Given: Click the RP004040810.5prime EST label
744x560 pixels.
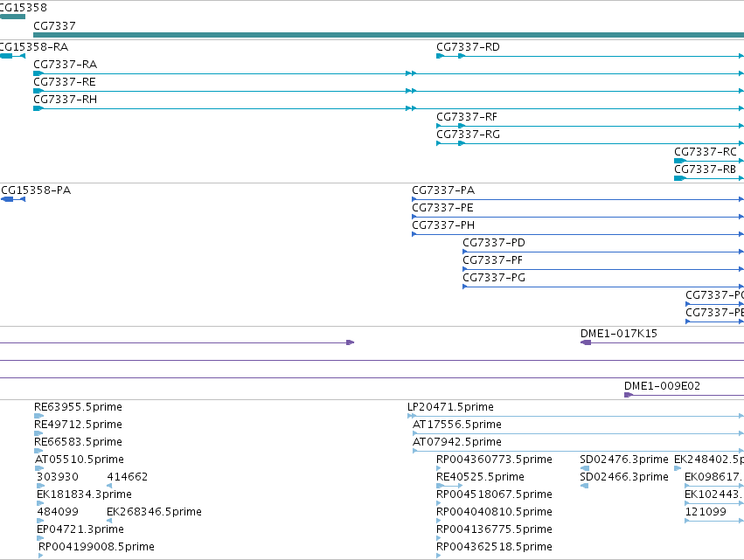Looking at the screenshot, I should coord(494,513).
